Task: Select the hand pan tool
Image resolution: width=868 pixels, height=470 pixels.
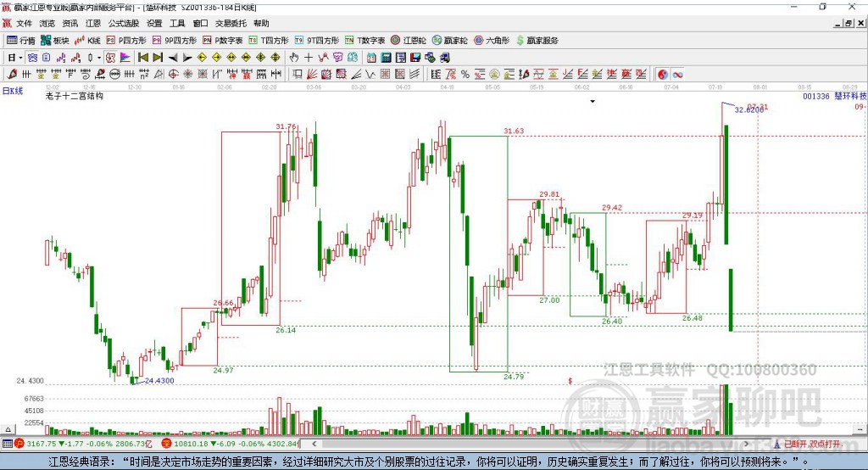Action: (294, 57)
